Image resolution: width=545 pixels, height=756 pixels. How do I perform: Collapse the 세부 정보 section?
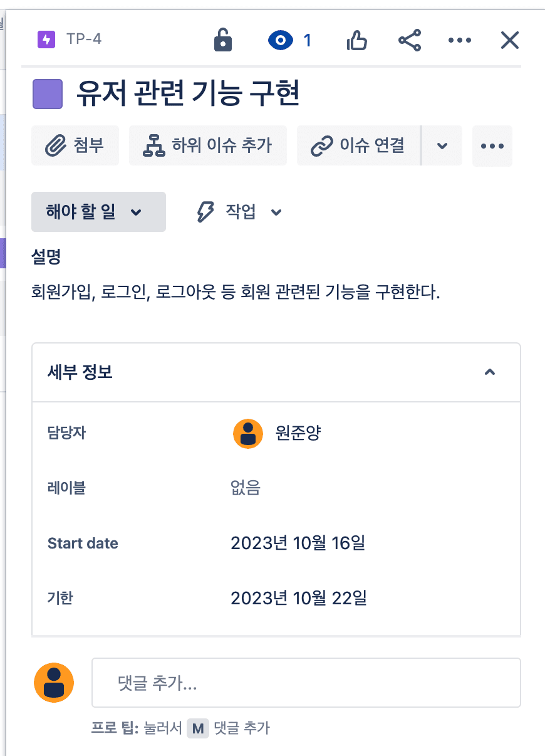(490, 372)
